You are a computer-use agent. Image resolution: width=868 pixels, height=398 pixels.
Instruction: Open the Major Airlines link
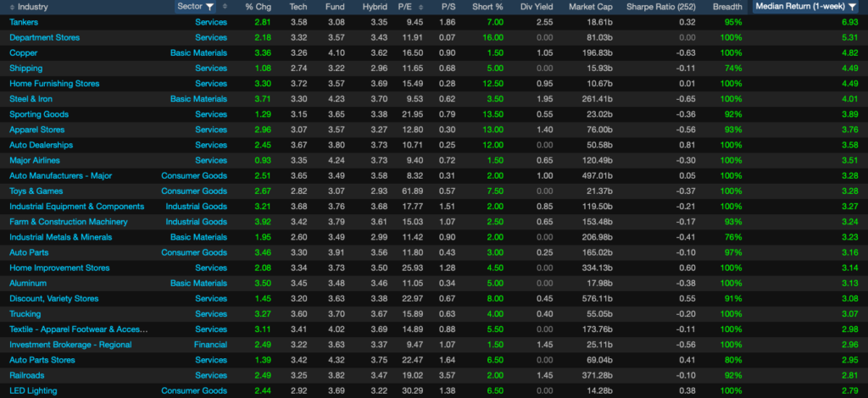(x=34, y=160)
